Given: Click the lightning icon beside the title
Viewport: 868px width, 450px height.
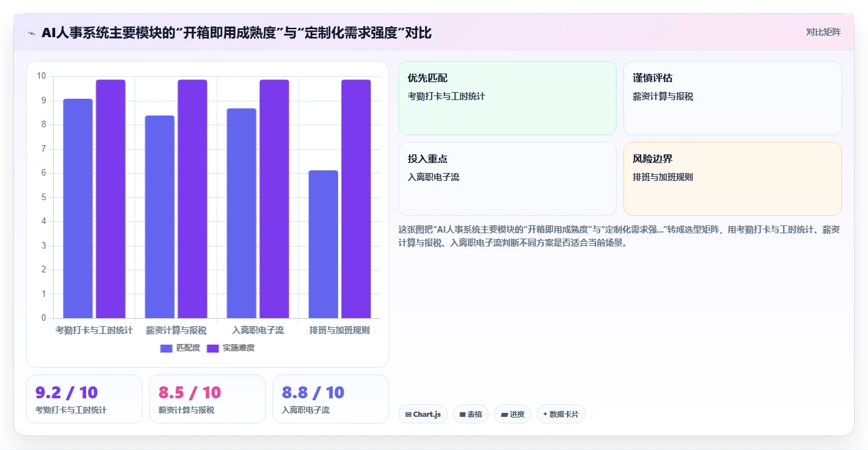Looking at the screenshot, I should 31,33.
